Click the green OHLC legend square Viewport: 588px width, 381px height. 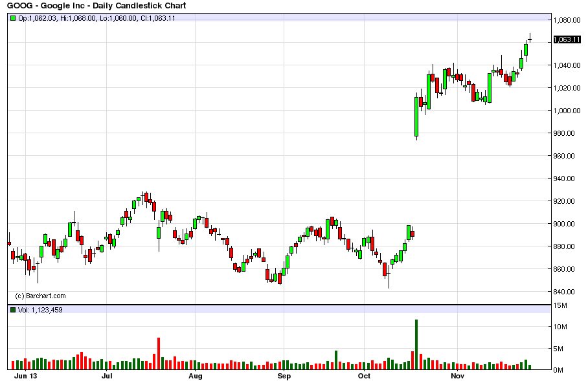13,18
